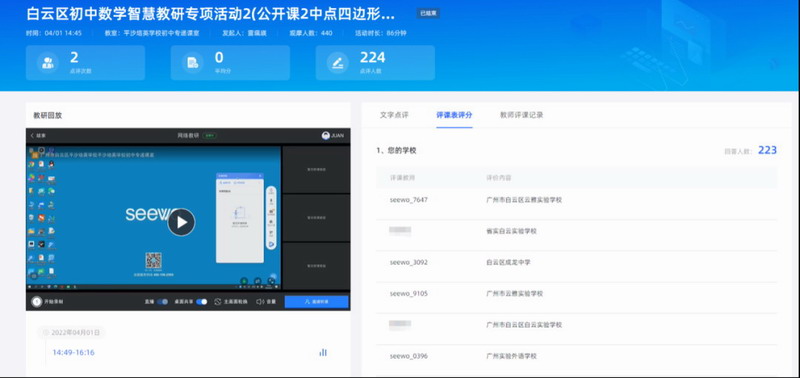Toggle the 桌面共享 switch in the video bar

pyautogui.click(x=202, y=302)
